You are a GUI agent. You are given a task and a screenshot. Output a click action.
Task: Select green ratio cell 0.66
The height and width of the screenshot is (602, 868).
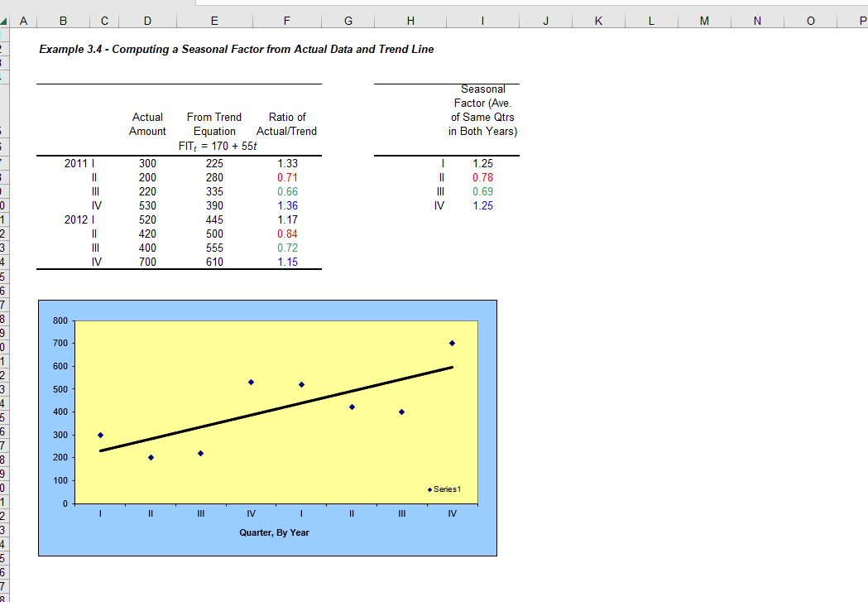(x=287, y=191)
